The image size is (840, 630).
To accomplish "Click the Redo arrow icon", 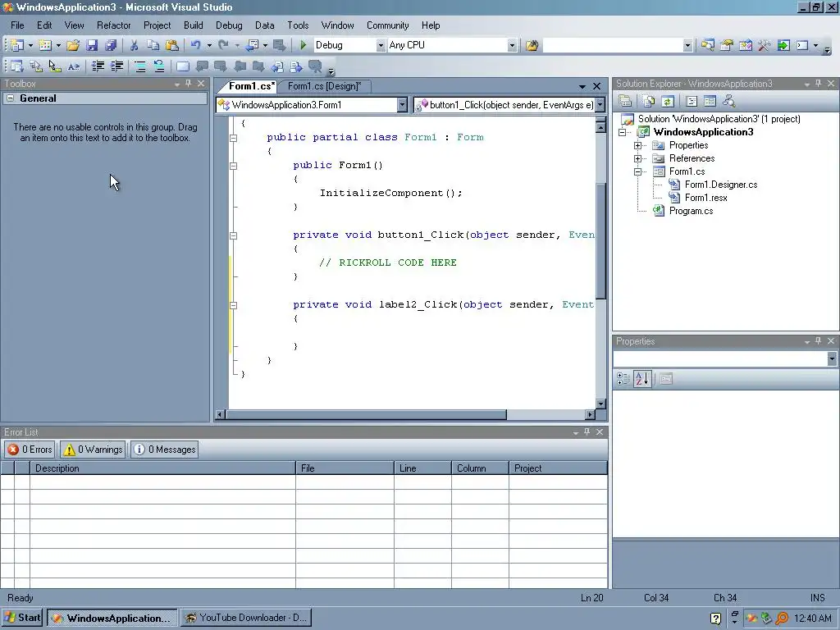I will coord(223,46).
